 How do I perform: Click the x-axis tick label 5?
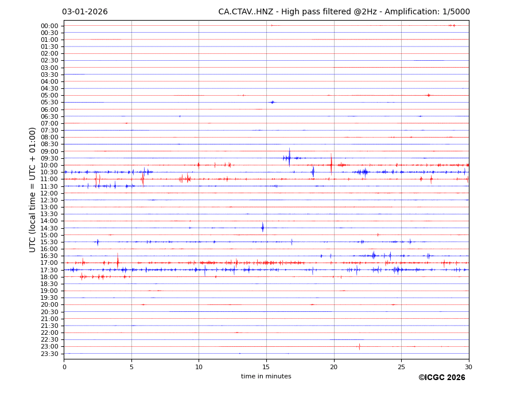coord(131,367)
